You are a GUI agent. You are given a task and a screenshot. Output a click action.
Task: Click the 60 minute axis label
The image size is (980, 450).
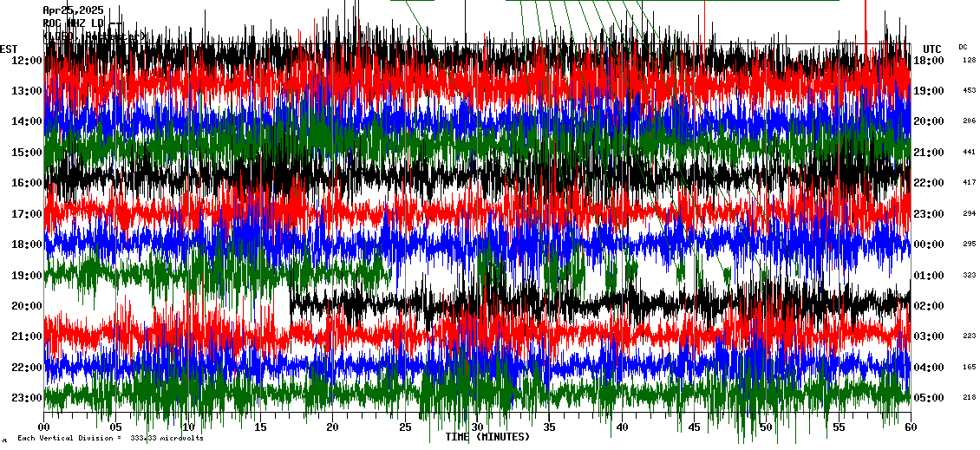click(911, 427)
